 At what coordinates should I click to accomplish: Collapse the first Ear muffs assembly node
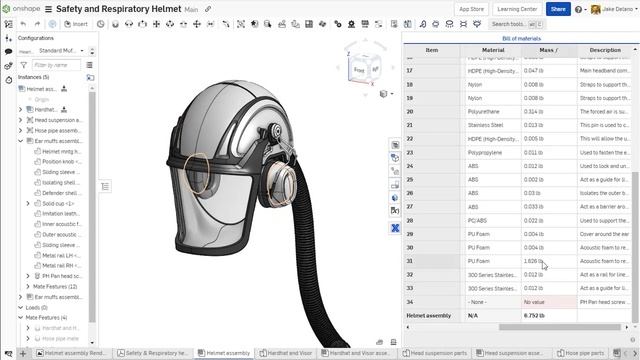[20, 141]
